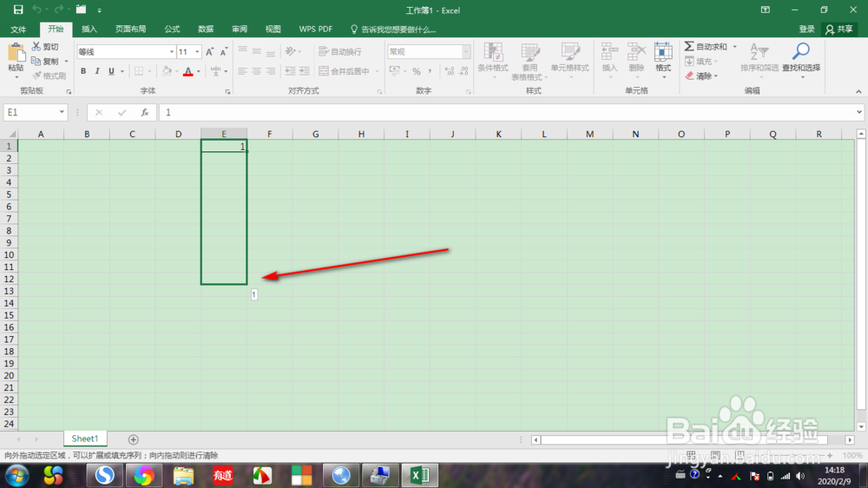This screenshot has height=488, width=868.
Task: Click the cell borders icon
Action: tap(138, 71)
